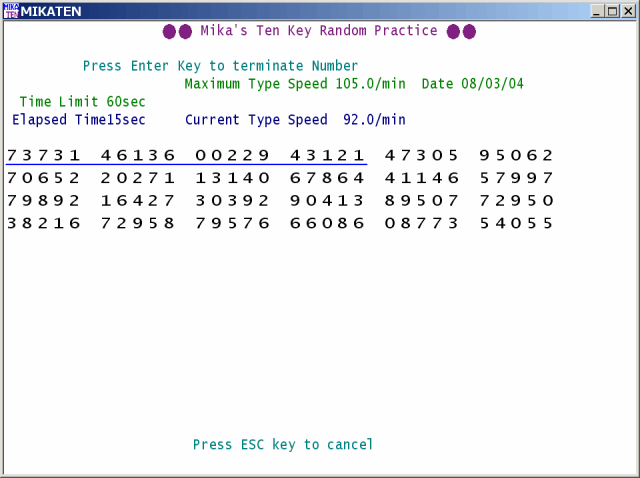The width and height of the screenshot is (640, 478).
Task: Click the underlined number group 43121
Action: pos(327,155)
